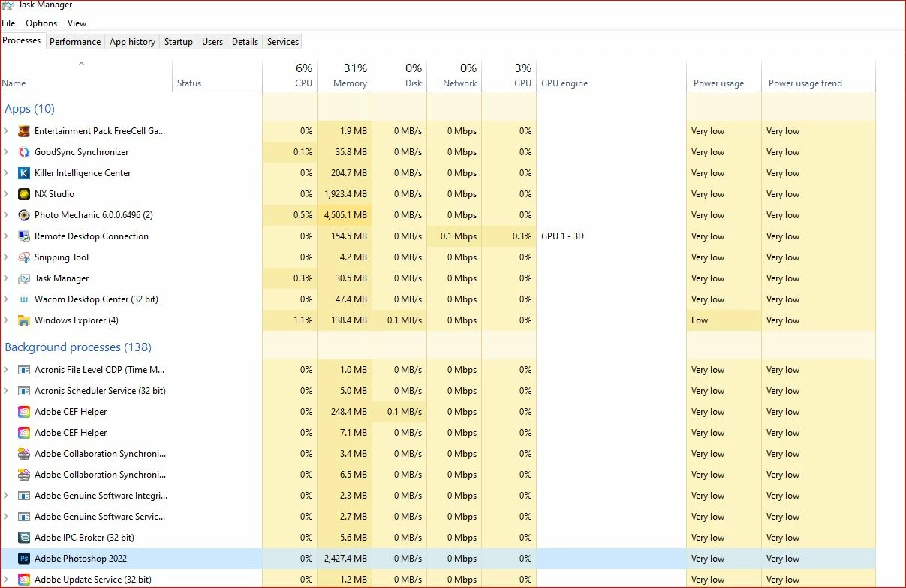Click the Remote Desktop Connection icon
906x588 pixels.
(23, 236)
